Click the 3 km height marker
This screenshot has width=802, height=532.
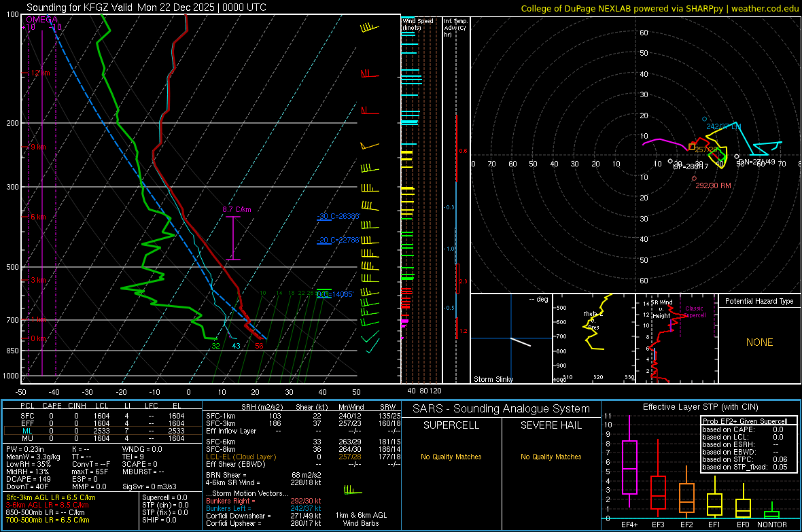click(x=38, y=281)
